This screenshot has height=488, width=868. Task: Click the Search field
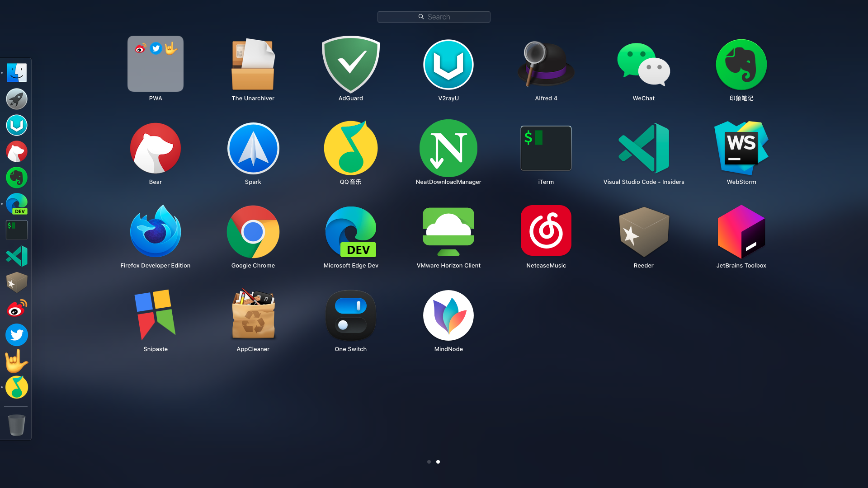434,17
